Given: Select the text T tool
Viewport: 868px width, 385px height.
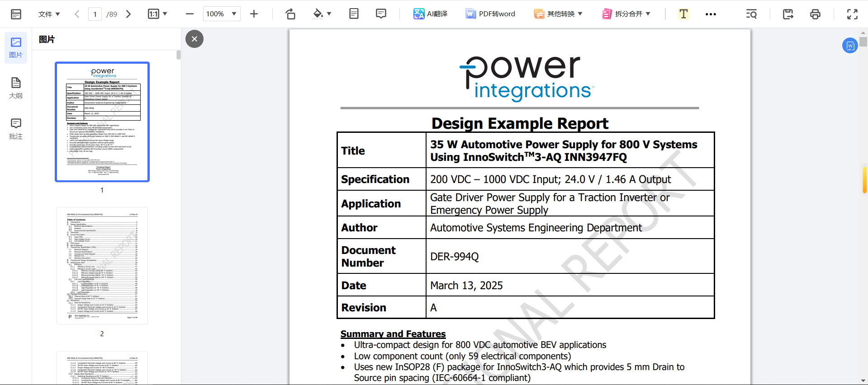Looking at the screenshot, I should click(683, 14).
